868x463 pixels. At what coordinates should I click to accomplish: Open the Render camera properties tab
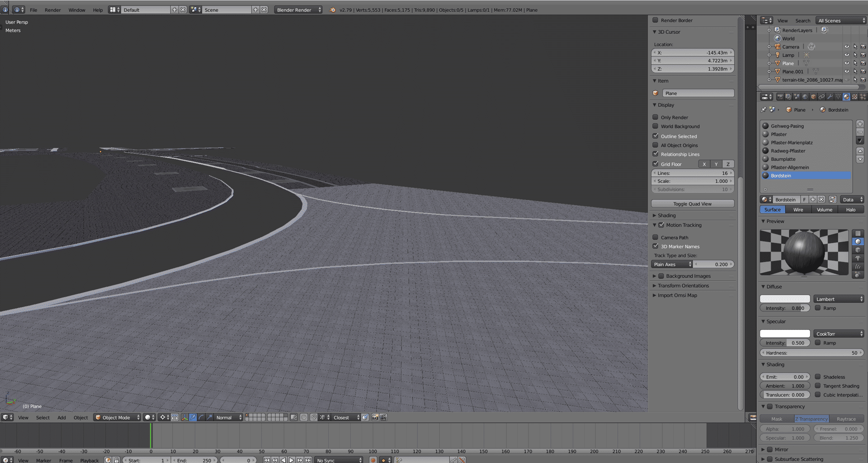click(780, 97)
